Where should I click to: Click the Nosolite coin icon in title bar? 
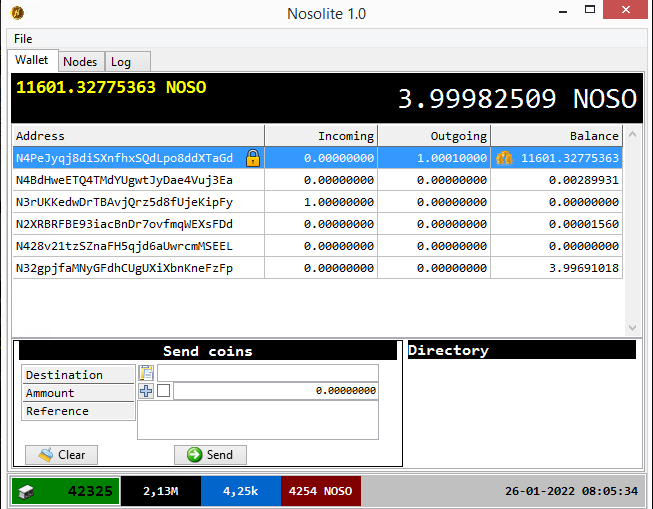[17, 13]
